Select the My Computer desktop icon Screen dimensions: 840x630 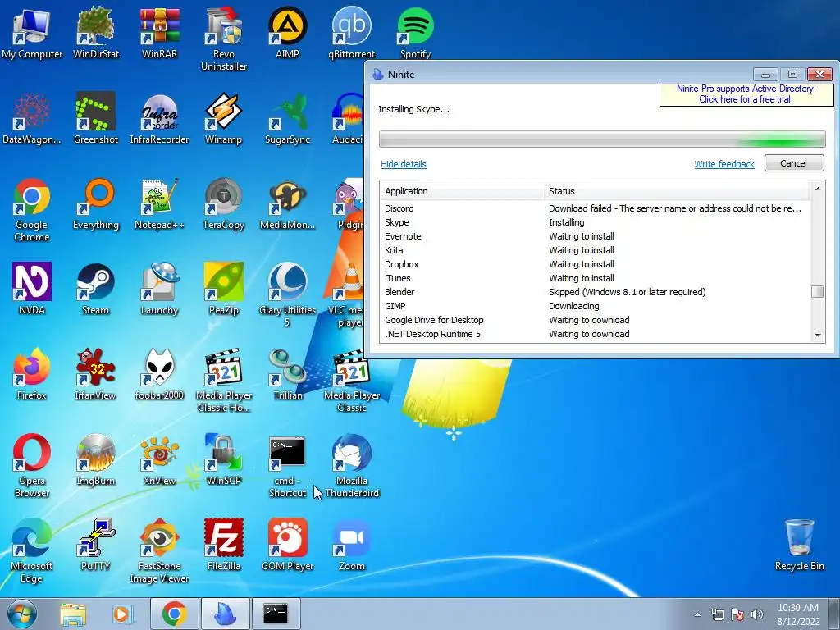click(32, 32)
